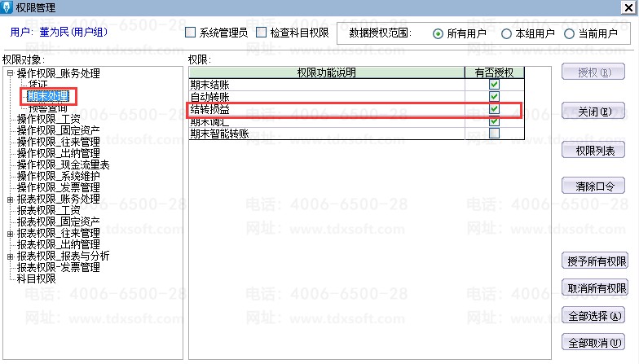Image resolution: width=639 pixels, height=364 pixels.
Task: Expand the 报表权限_报表与分析 node
Action: pyautogui.click(x=10, y=257)
